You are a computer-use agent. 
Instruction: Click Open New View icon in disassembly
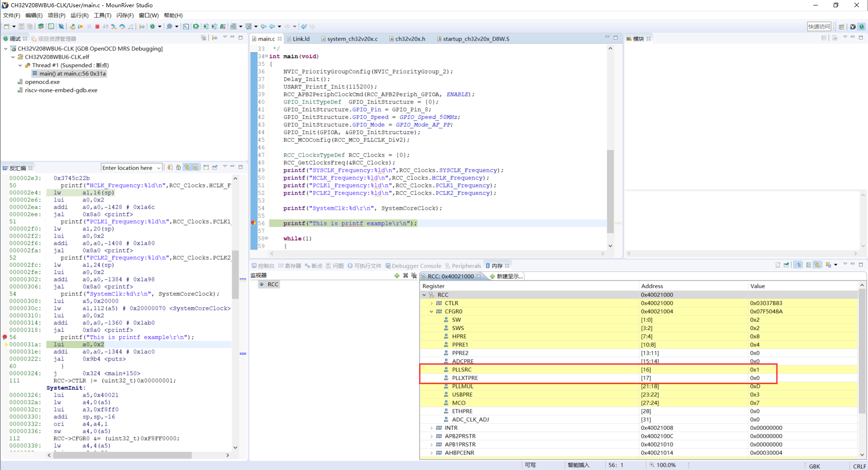point(206,167)
